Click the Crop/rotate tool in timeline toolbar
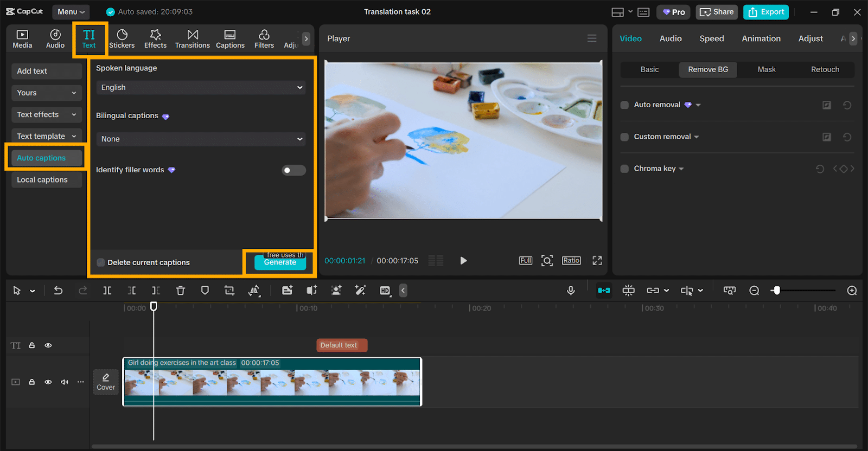The height and width of the screenshot is (451, 868). 229,291
